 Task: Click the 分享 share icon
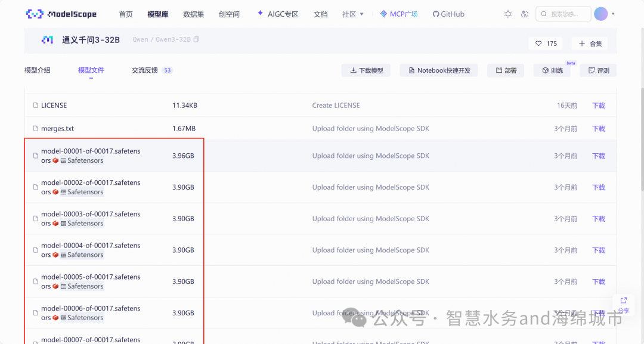point(624,305)
